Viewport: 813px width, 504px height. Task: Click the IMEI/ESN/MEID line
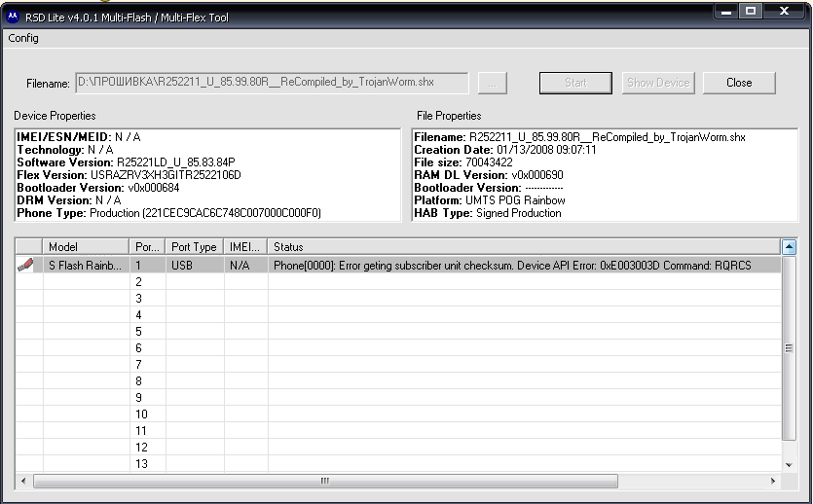click(79, 137)
